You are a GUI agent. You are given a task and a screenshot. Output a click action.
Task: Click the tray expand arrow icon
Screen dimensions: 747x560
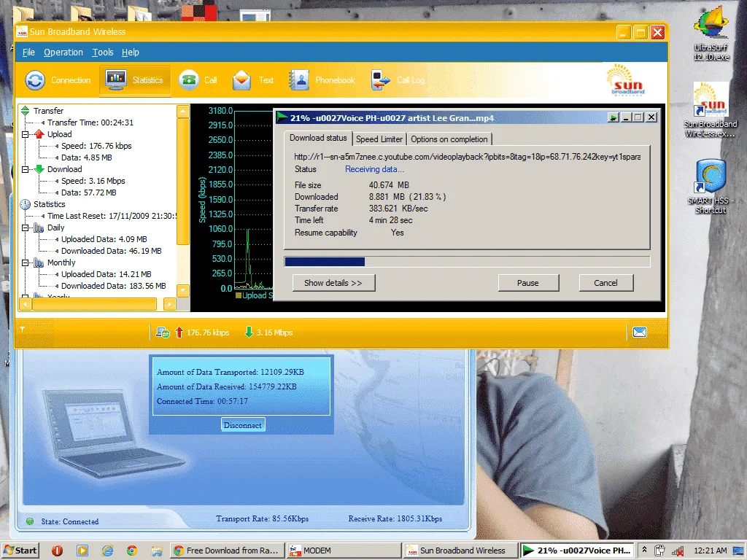[x=645, y=550]
